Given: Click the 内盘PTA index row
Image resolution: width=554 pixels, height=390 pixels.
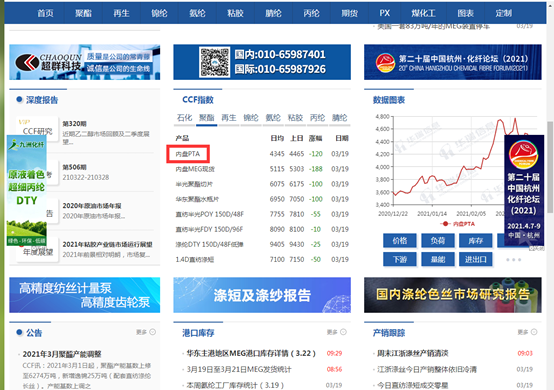Looking at the screenshot, I should click(262, 154).
